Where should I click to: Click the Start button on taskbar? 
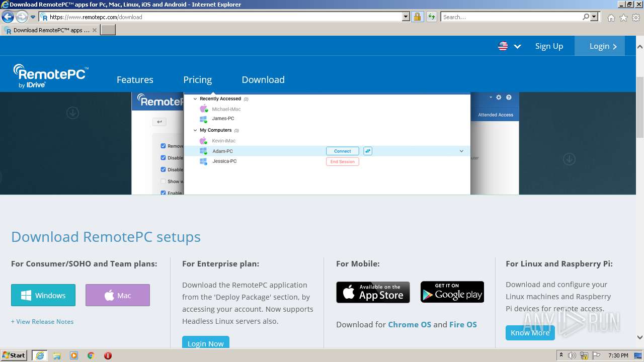click(14, 355)
